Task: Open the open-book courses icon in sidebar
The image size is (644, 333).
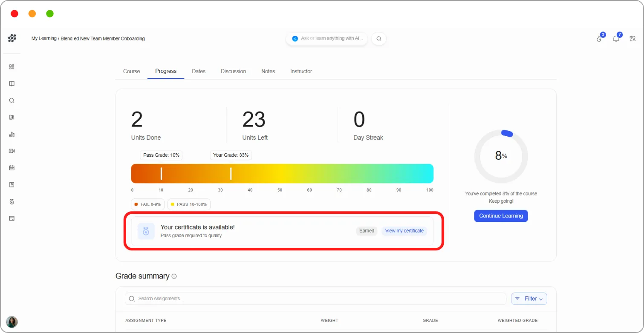Action: click(x=12, y=84)
